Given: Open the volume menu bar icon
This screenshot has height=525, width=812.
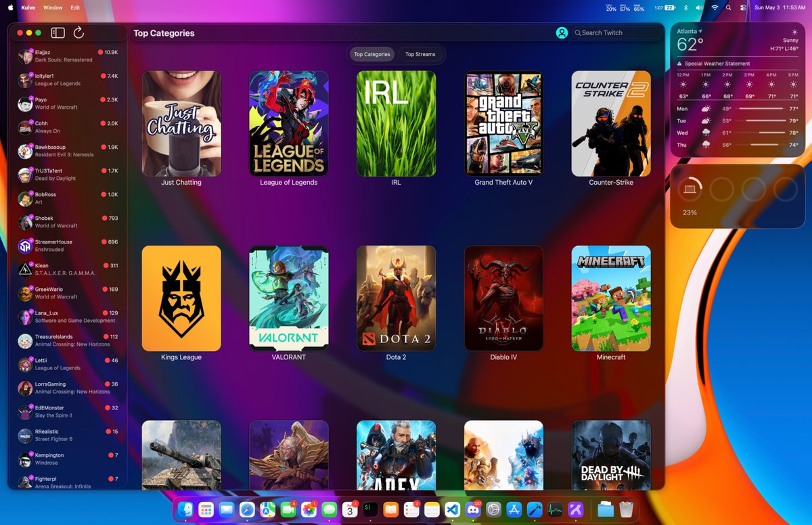Looking at the screenshot, I should coord(700,7).
